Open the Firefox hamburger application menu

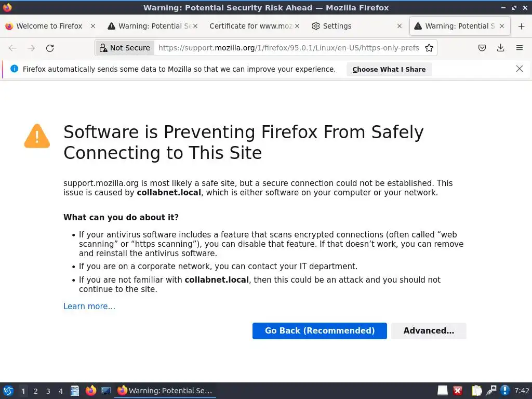(520, 48)
